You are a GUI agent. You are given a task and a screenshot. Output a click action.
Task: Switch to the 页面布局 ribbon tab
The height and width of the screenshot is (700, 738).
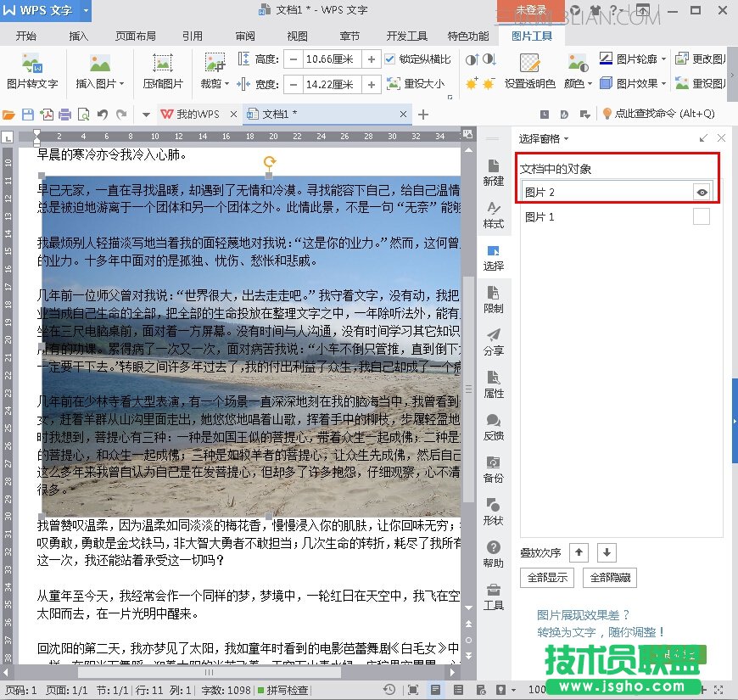(136, 36)
